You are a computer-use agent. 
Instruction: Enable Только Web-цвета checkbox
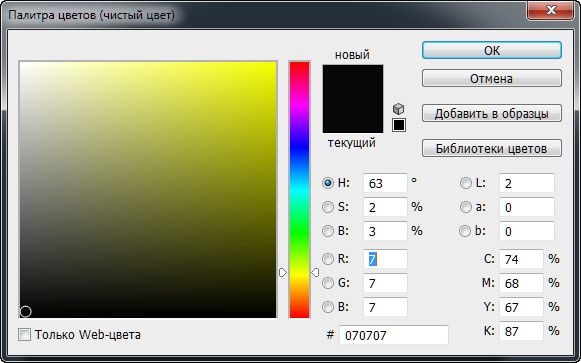click(24, 335)
